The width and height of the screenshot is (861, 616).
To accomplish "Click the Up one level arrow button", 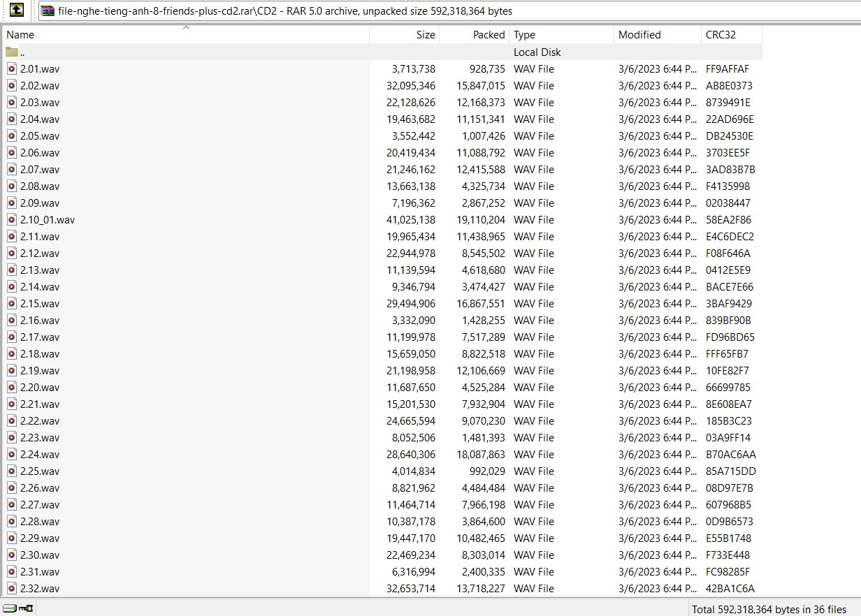I will (17, 10).
